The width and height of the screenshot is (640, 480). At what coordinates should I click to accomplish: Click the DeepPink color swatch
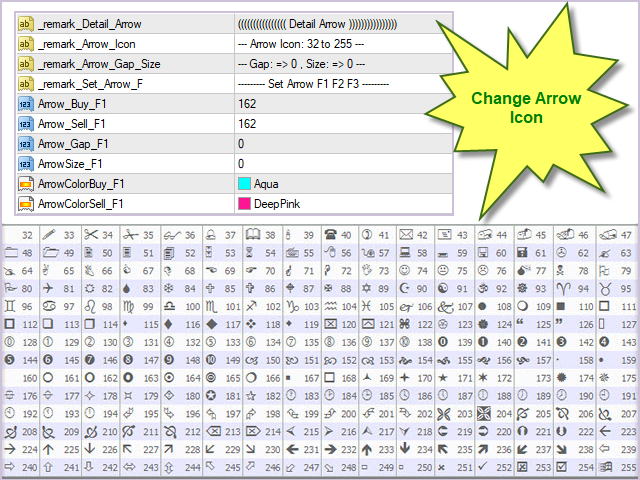(x=244, y=203)
